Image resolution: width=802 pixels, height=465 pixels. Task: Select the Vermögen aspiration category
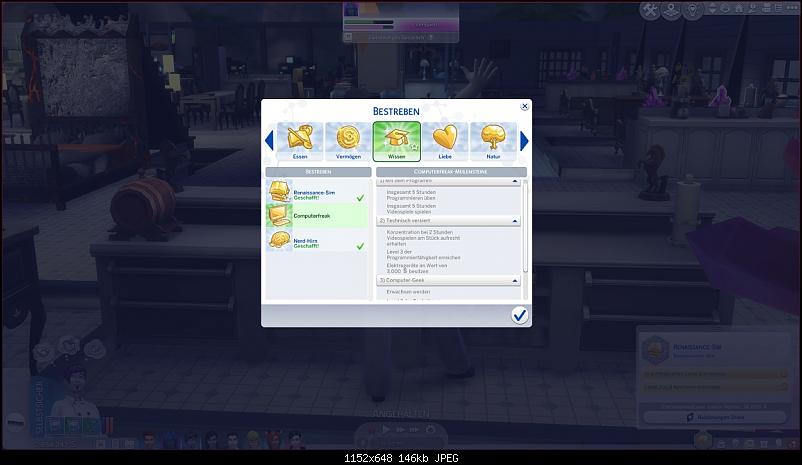click(x=348, y=141)
